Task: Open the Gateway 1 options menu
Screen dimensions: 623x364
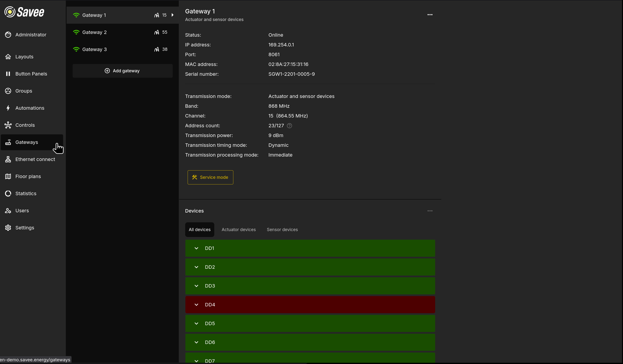Action: click(x=430, y=15)
